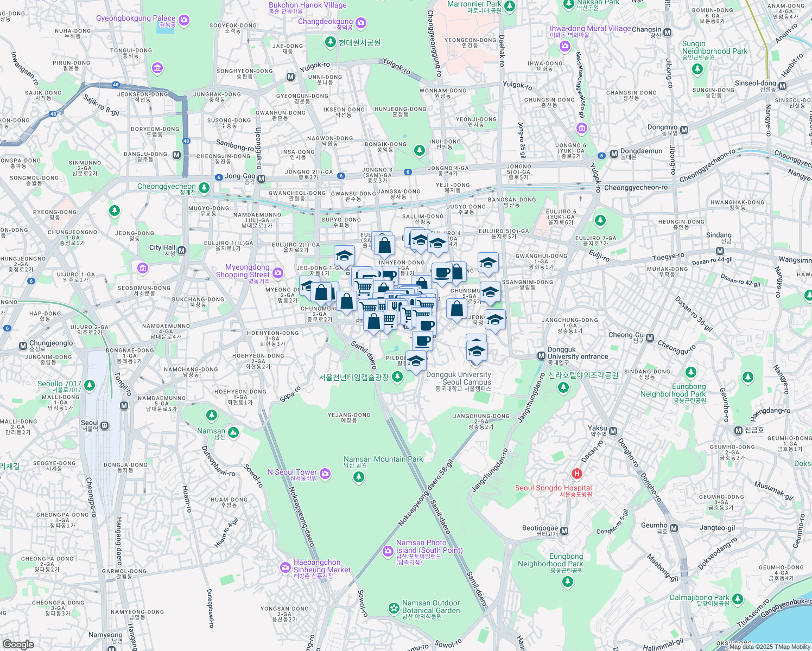Click the Changdeokgung attraction camera icon
812x651 pixels.
(361, 23)
